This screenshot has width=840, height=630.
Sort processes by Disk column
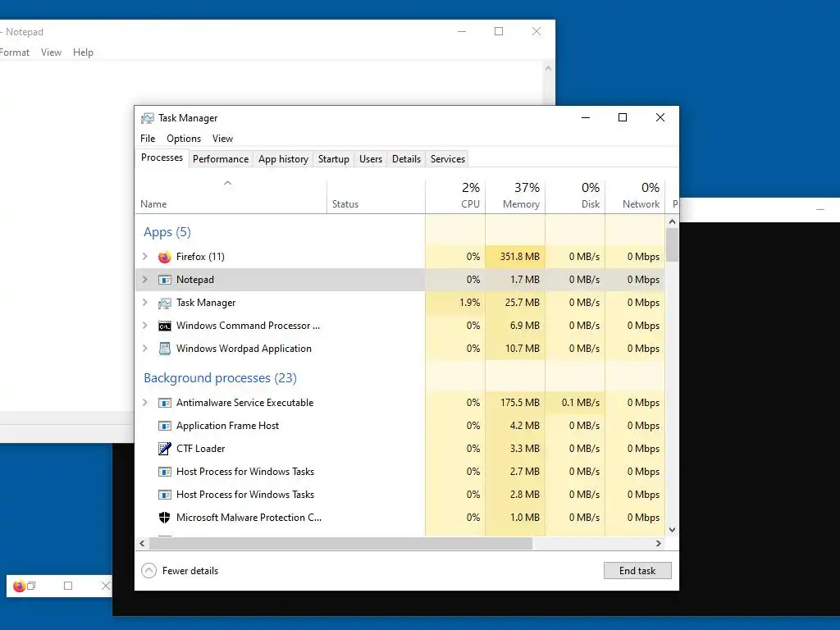point(575,197)
